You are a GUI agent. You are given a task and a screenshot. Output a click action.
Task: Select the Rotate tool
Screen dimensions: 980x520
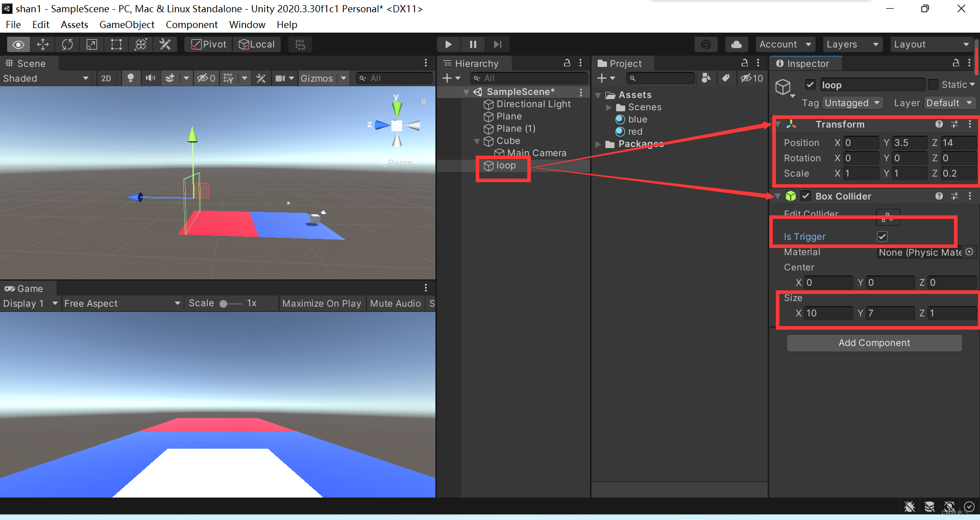click(67, 44)
